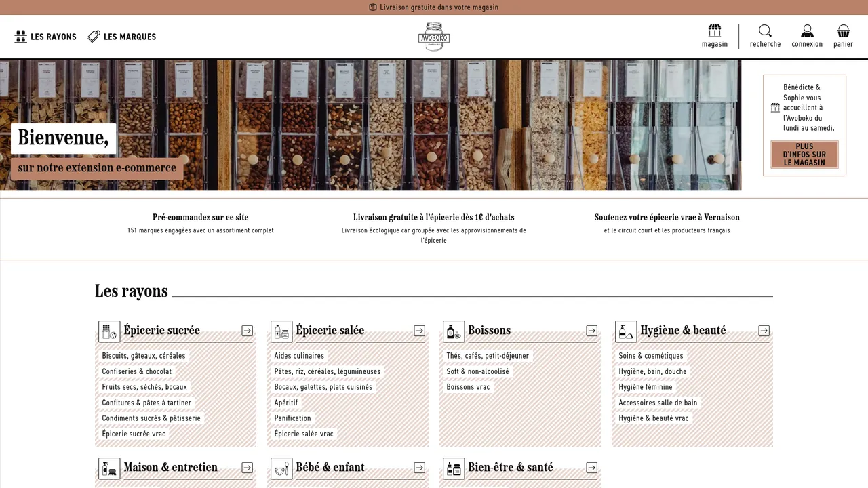Click the Bien-être & santé category icon

point(454,468)
